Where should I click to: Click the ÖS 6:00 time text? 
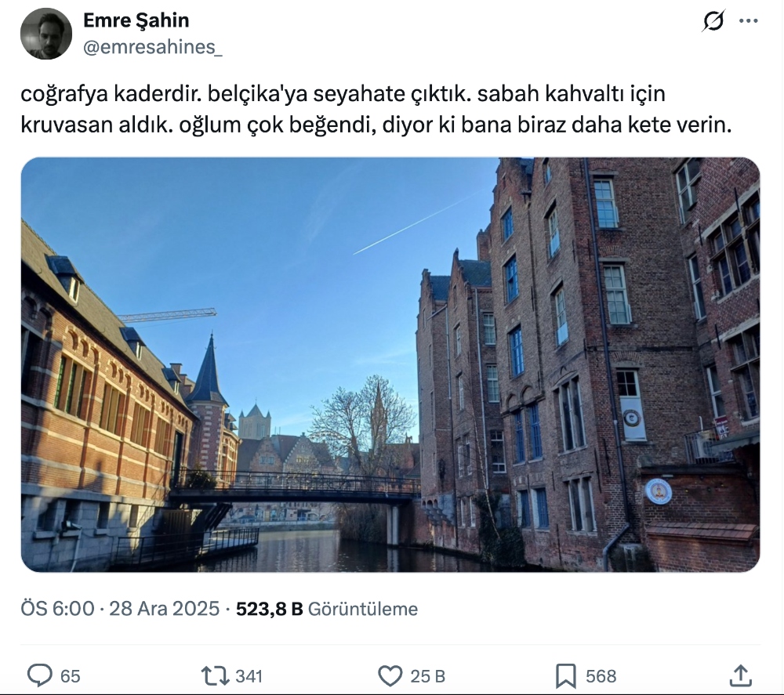(x=57, y=609)
